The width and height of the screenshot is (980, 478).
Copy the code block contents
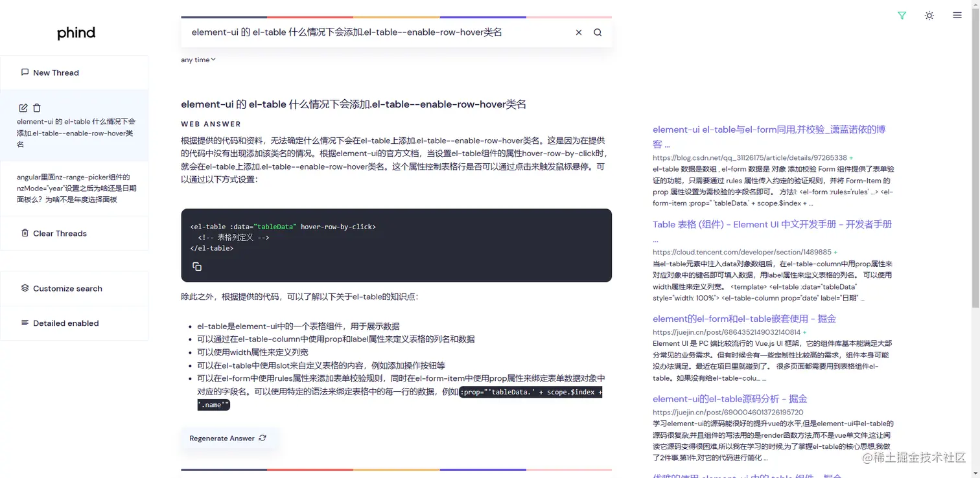197,266
